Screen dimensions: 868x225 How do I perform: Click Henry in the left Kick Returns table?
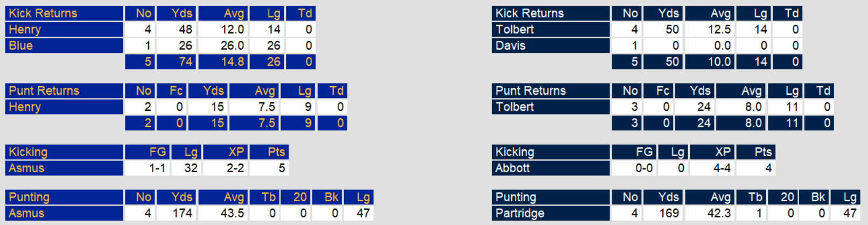click(25, 30)
